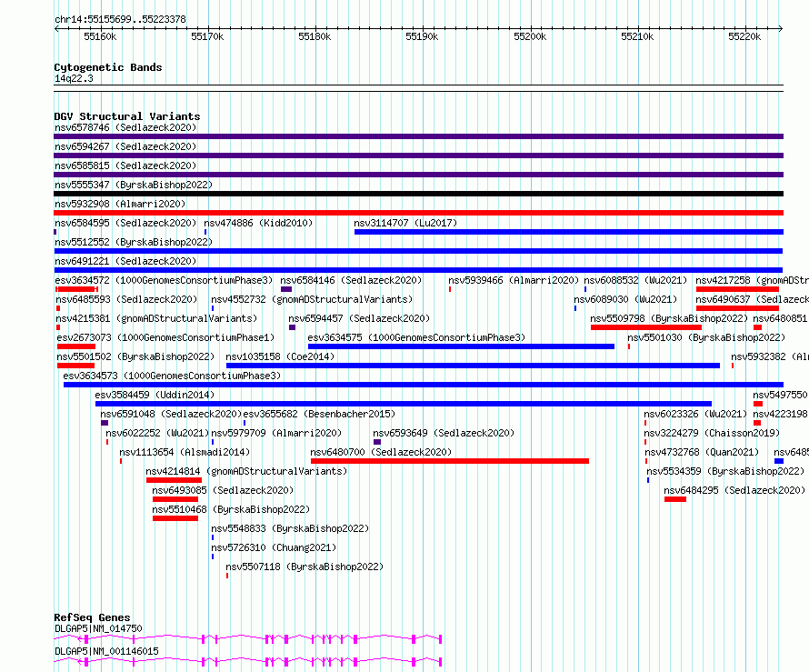Viewport: 809px width, 672px height.
Task: Click nsv5501030 (ByrskaBishop2022) label
Action: (706, 337)
